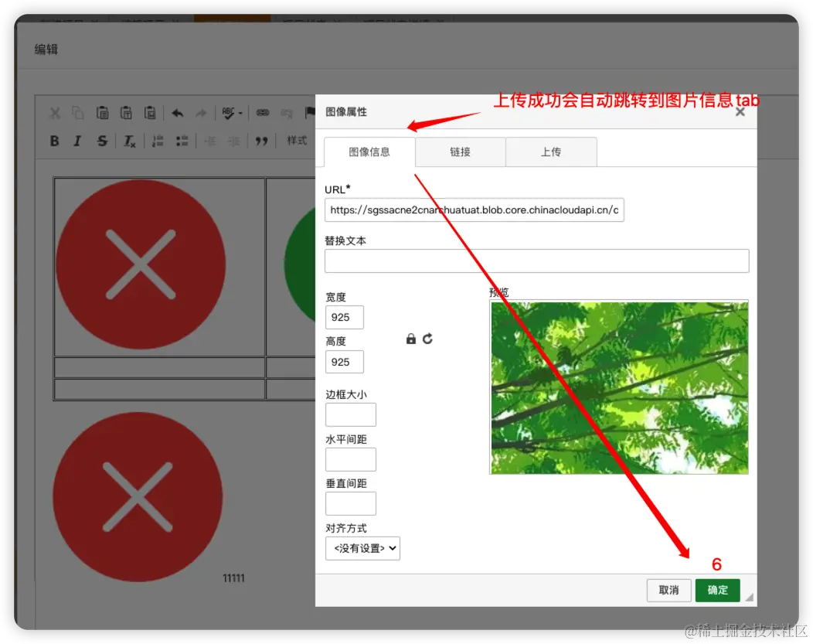The height and width of the screenshot is (644, 813).
Task: Click the 高度 height field
Action: tap(344, 362)
